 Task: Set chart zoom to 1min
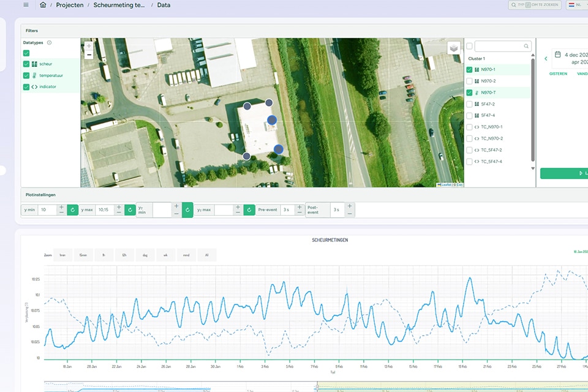pos(62,255)
